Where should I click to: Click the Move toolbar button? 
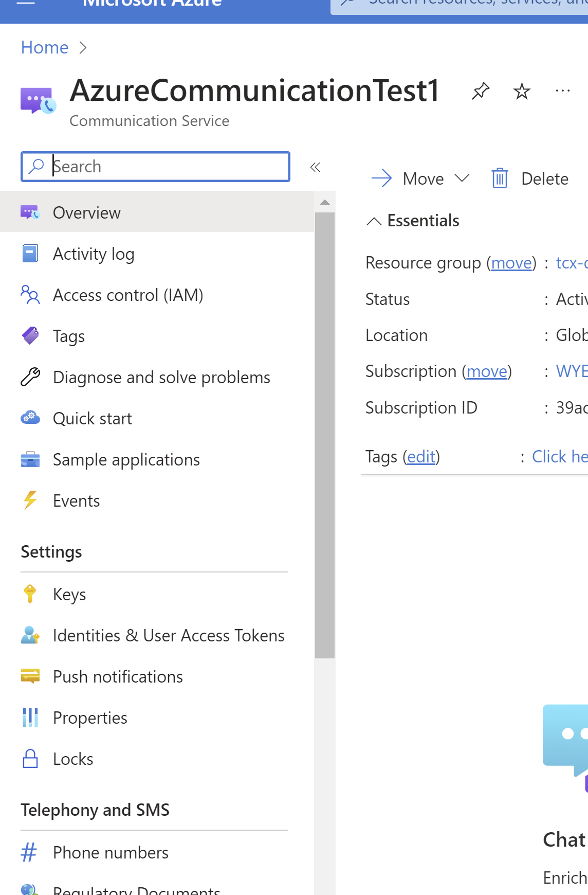[420, 178]
